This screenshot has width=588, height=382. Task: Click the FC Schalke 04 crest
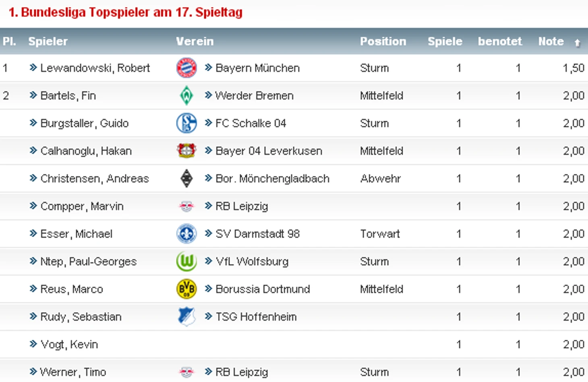[x=186, y=123]
